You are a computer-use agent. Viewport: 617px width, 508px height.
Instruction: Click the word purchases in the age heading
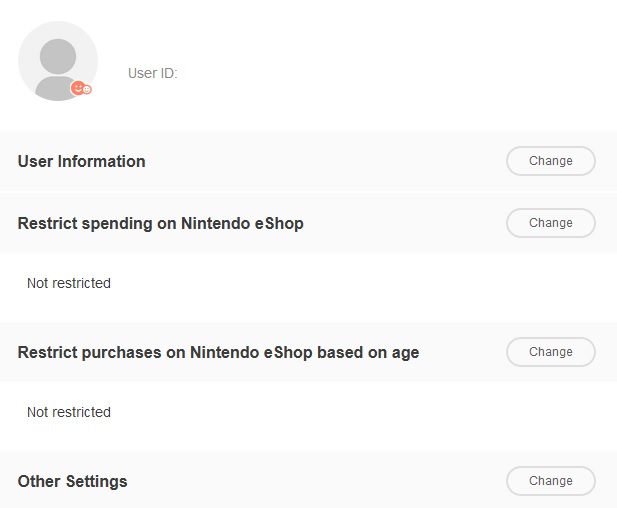coord(116,352)
